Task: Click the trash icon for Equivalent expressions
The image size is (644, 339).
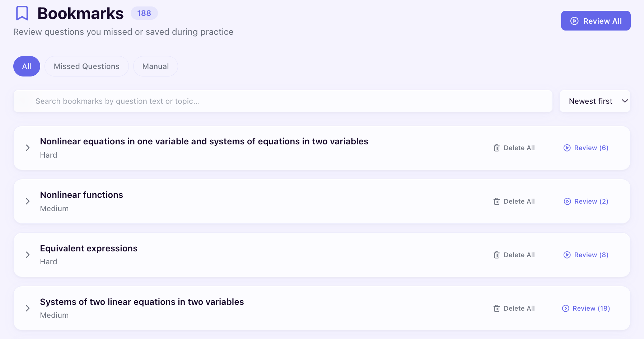Action: coord(496,255)
